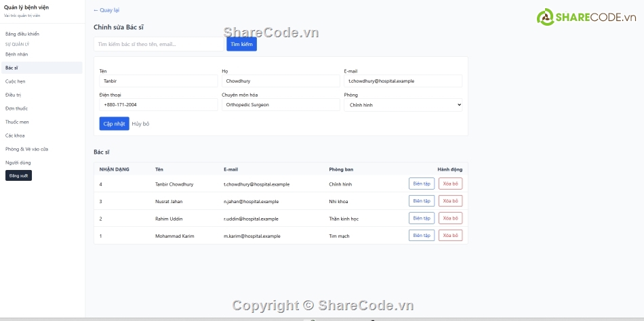The height and width of the screenshot is (321, 644).
Task: Click Biên tập for Tanbir Chowdhury
Action: [x=422, y=184]
